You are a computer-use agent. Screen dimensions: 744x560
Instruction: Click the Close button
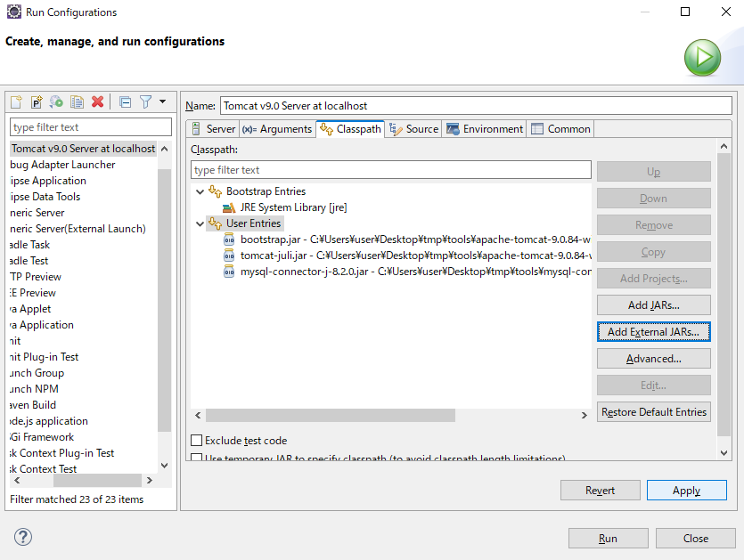(x=695, y=539)
